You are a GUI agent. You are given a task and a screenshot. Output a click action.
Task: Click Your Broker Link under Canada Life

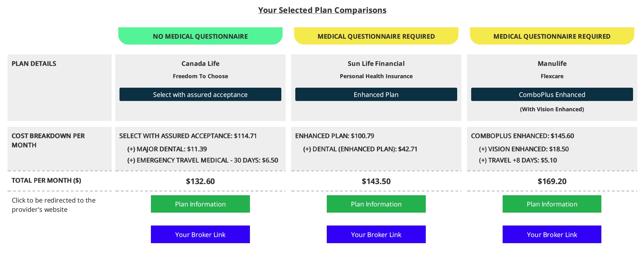click(x=200, y=234)
